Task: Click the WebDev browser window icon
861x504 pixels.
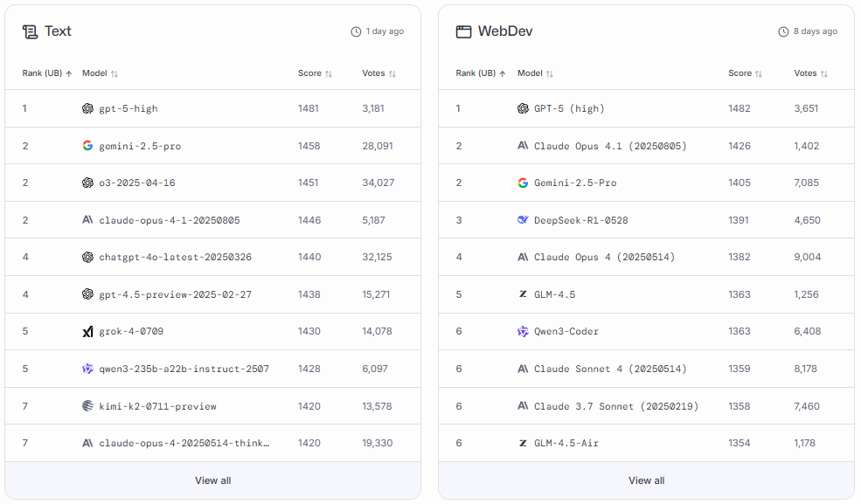Action: click(463, 31)
